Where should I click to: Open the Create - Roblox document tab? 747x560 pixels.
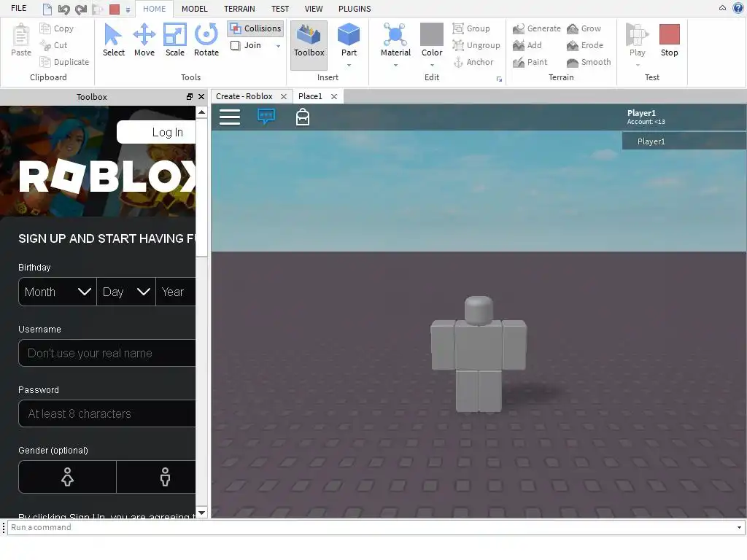244,96
